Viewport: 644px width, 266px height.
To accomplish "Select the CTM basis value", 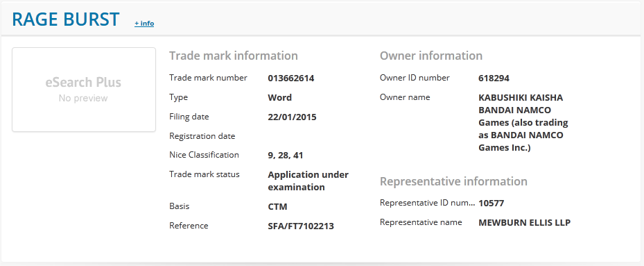I will point(278,206).
